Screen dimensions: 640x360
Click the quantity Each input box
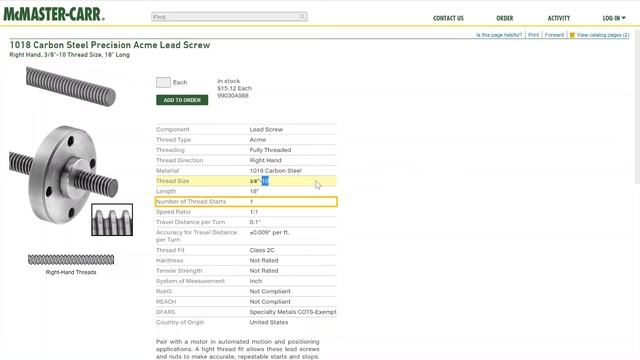[x=163, y=82]
